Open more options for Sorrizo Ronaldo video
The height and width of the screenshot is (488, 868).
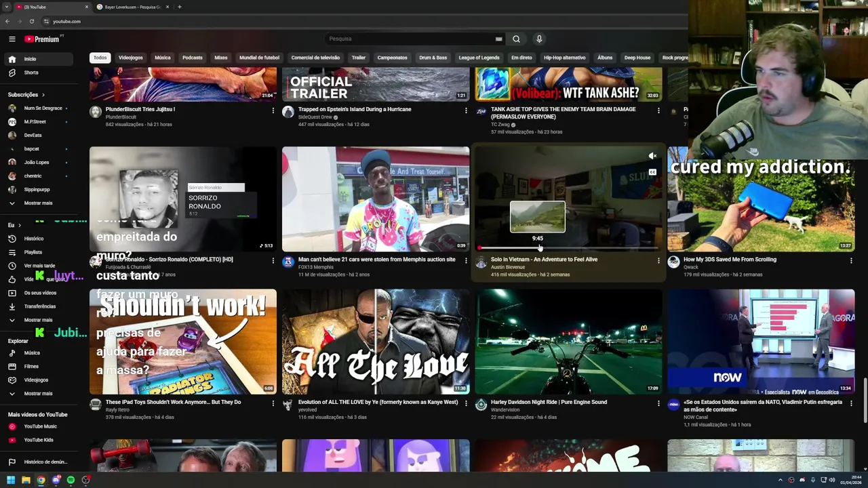point(273,260)
